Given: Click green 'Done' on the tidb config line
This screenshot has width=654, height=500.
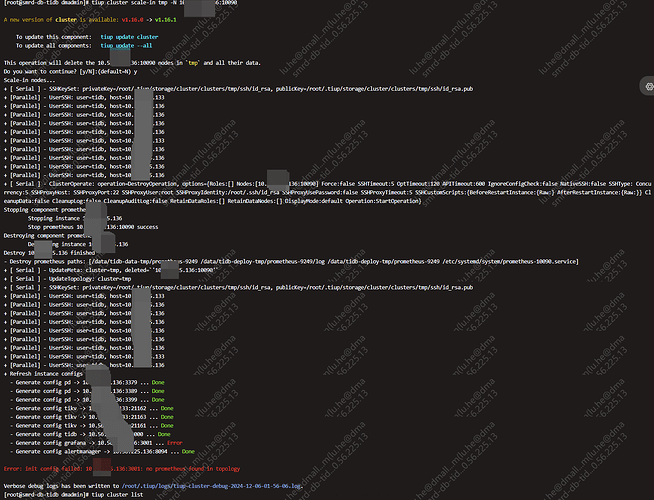Looking at the screenshot, I should 164,434.
